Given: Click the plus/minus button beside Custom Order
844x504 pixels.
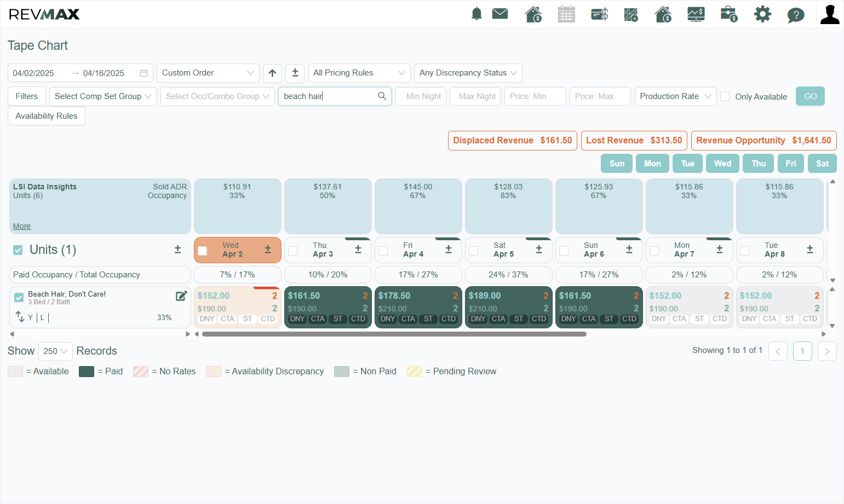Looking at the screenshot, I should tap(295, 73).
